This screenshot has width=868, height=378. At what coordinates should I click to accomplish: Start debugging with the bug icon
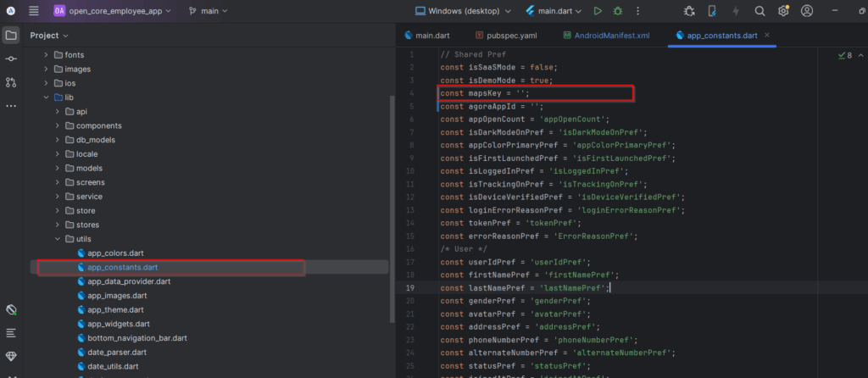click(x=618, y=11)
